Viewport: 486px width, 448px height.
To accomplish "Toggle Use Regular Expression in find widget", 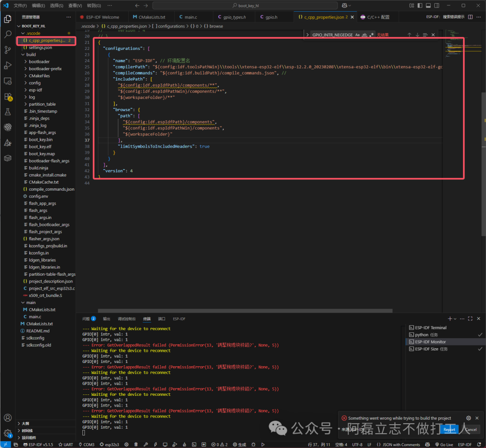I will tap(371, 35).
